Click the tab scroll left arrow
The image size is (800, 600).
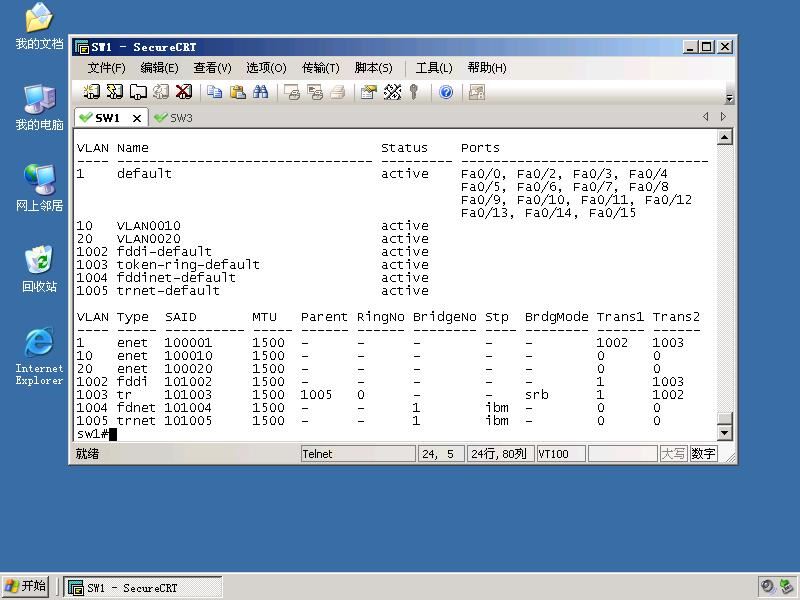[706, 116]
